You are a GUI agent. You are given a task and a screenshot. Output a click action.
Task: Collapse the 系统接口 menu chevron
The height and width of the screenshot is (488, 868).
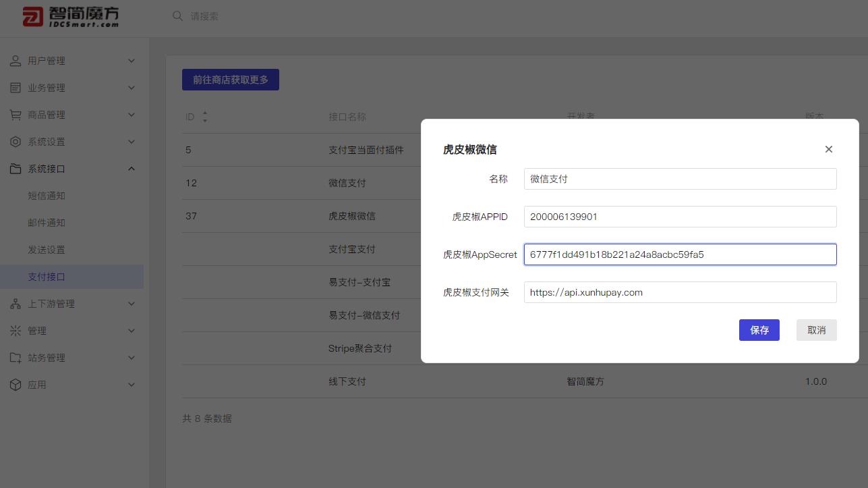[x=132, y=169]
